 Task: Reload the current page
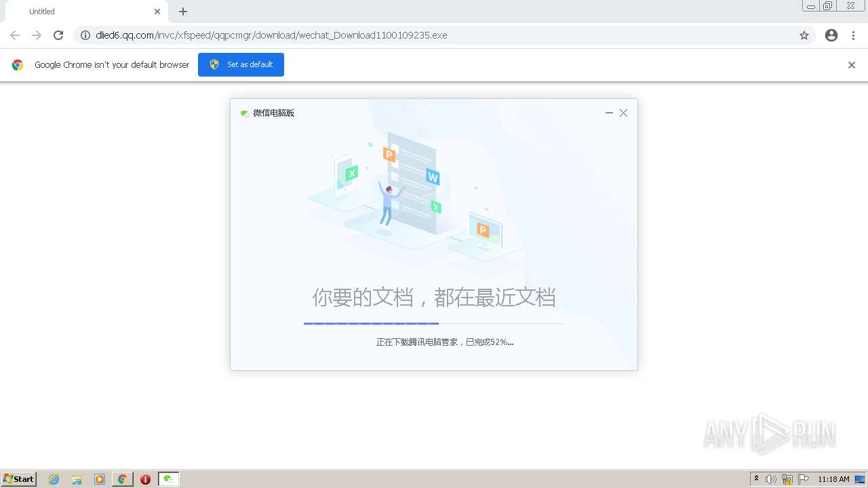58,35
